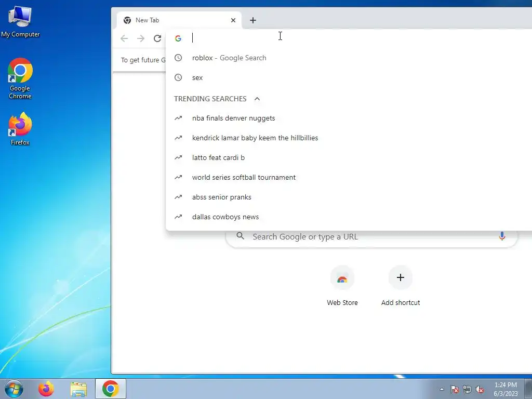532x399 pixels.
Task: Select 'dallas cowboys news' trending search
Action: (349, 217)
